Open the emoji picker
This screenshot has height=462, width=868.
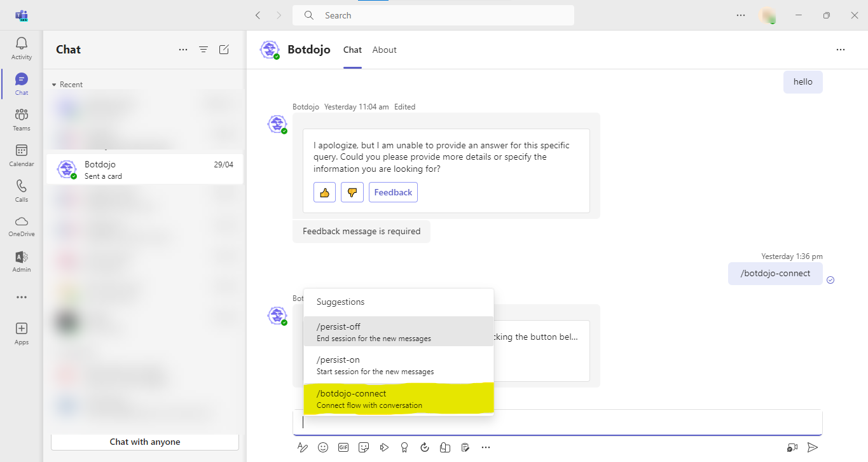click(323, 447)
